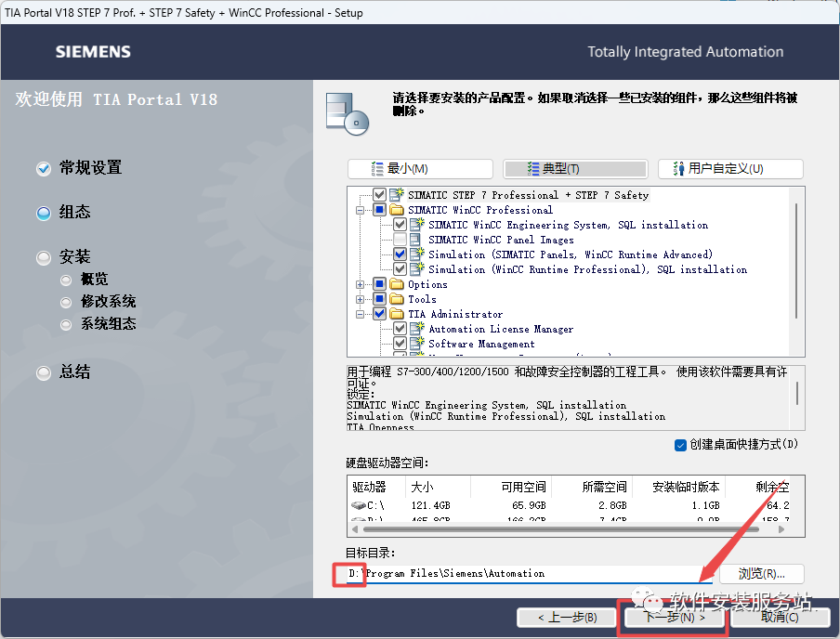Click the 总结 step indicator

[44, 372]
